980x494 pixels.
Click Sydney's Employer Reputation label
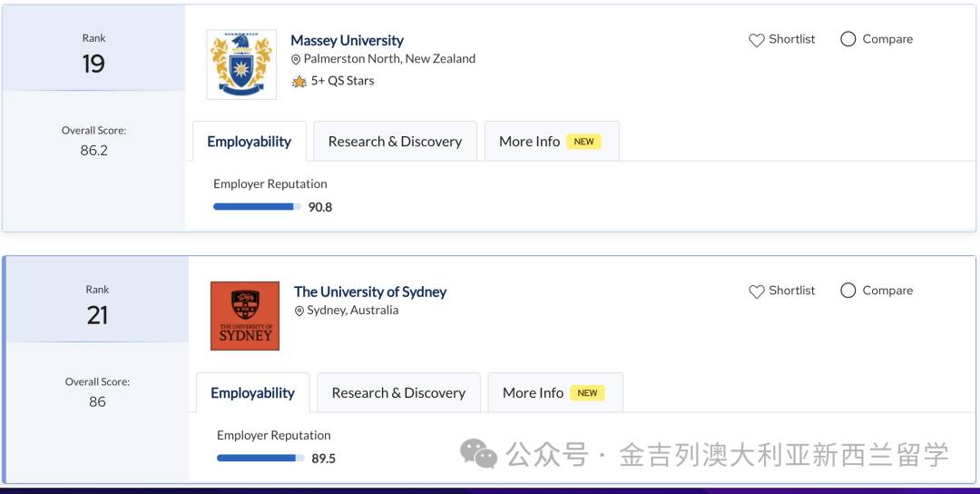(274, 435)
